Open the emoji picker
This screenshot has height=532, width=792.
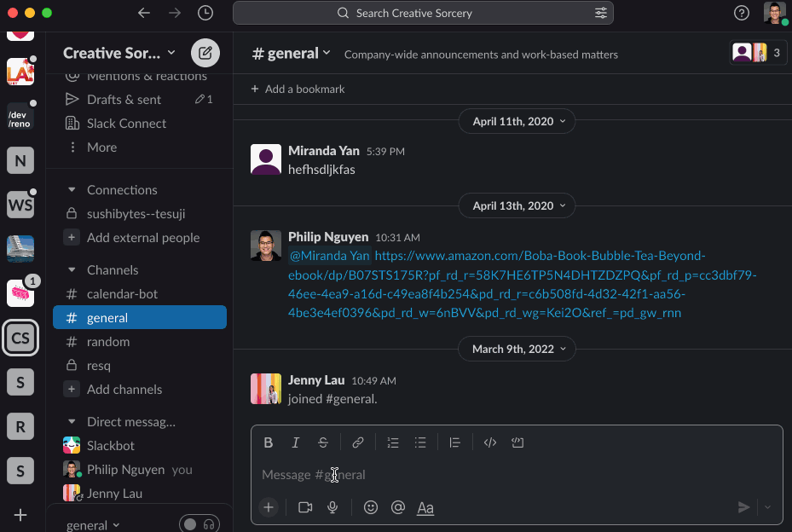point(371,507)
